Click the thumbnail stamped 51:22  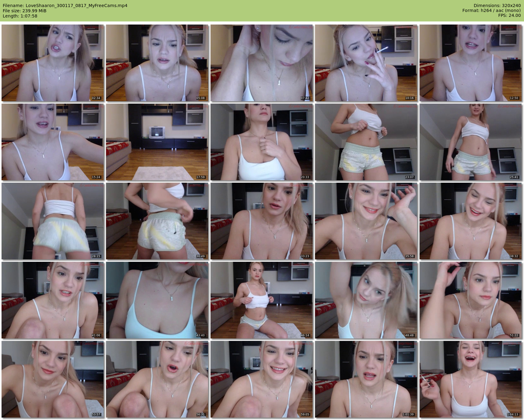coord(471,300)
